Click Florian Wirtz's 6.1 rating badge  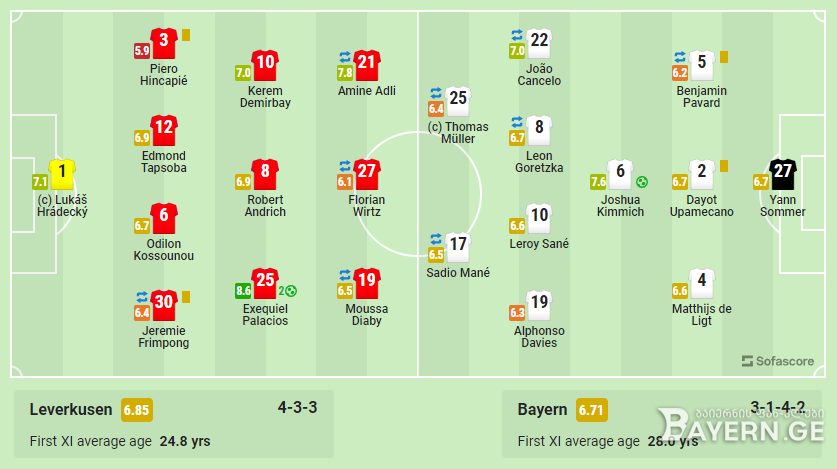coord(345,182)
